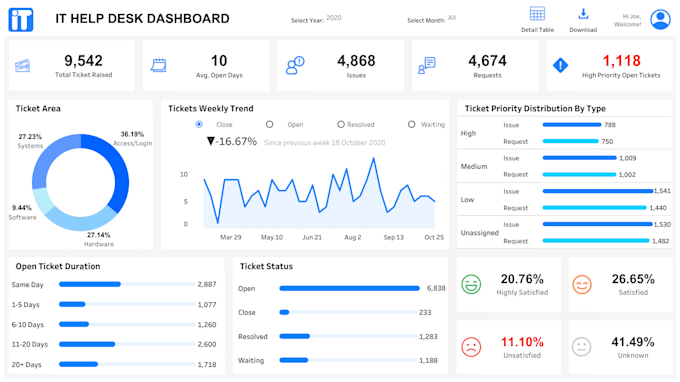Click the Hi Joe, Welcome! greeting

click(x=627, y=20)
